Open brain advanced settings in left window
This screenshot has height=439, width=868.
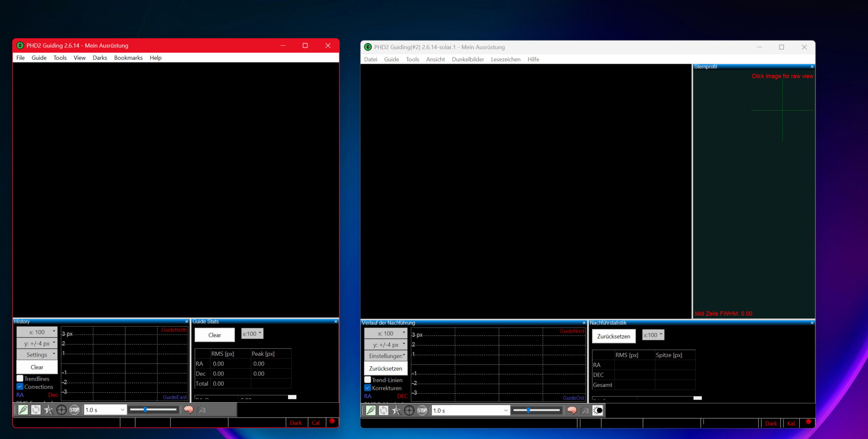tap(189, 410)
